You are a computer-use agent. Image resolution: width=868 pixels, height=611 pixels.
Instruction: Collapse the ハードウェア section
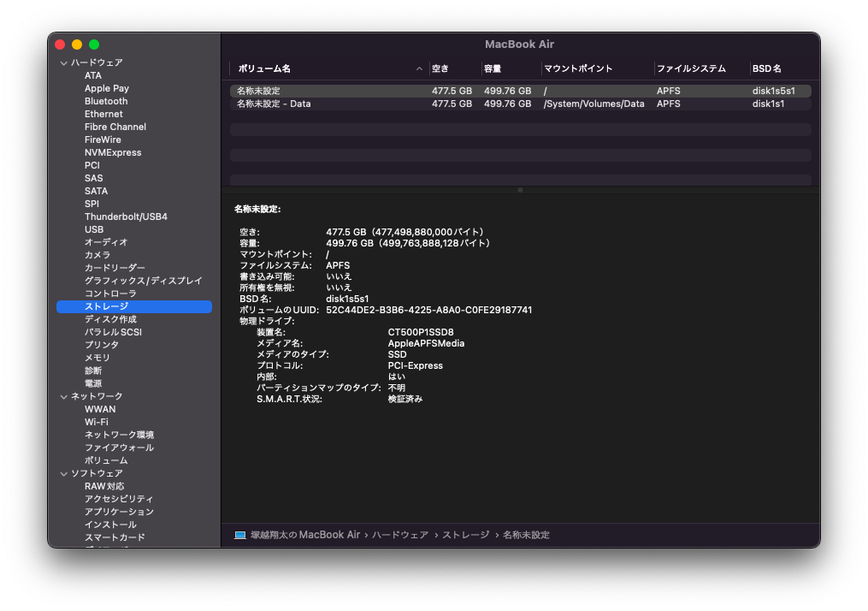pos(63,63)
